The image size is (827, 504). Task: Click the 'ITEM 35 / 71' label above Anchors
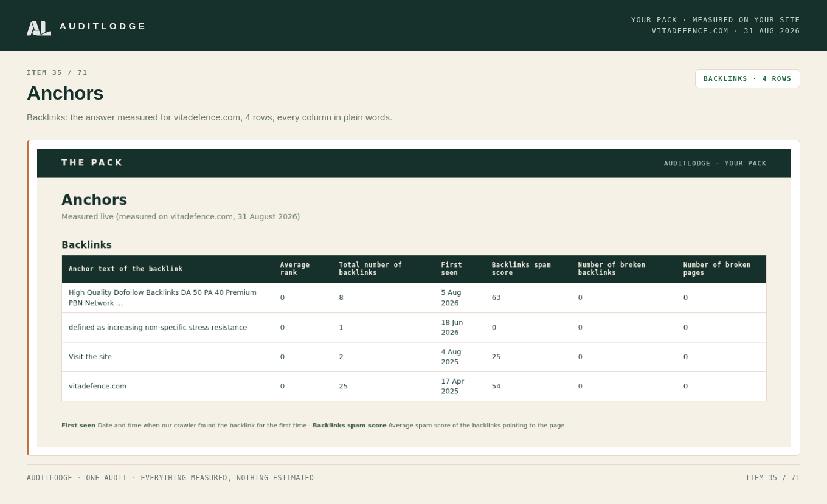[x=57, y=73]
